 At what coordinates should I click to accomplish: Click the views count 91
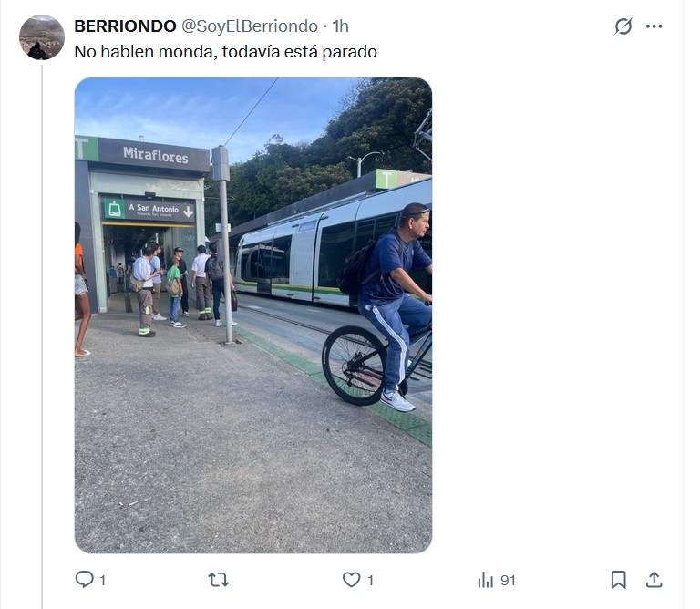508,580
